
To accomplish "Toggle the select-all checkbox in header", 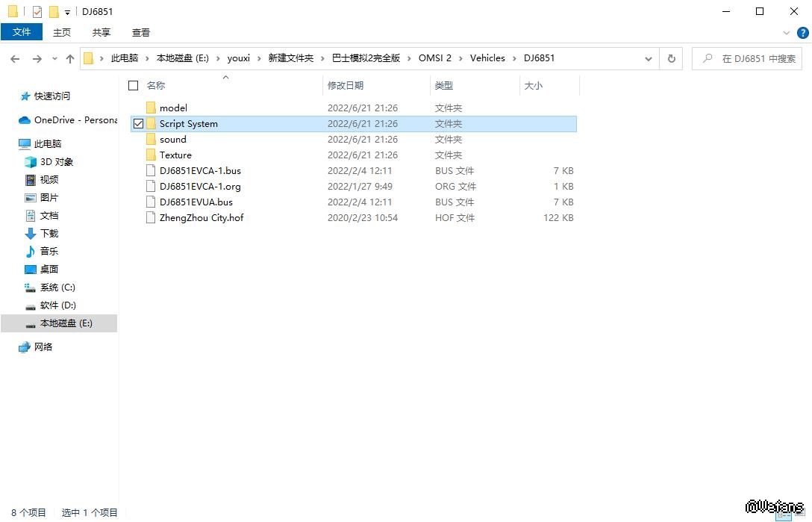I will click(x=134, y=86).
